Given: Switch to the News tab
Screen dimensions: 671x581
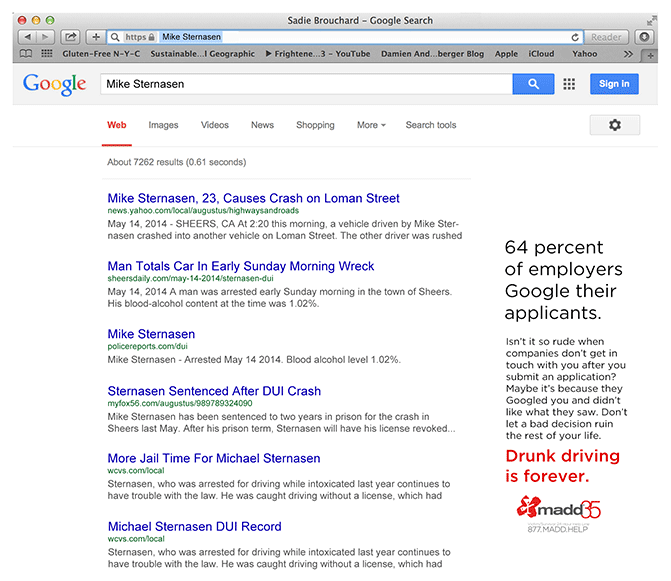Looking at the screenshot, I should click(262, 125).
